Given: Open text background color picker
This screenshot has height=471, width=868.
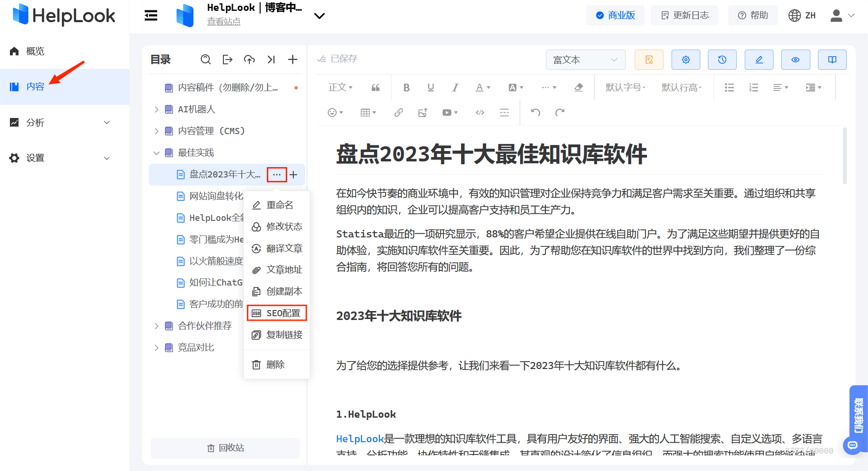Looking at the screenshot, I should coord(516,87).
